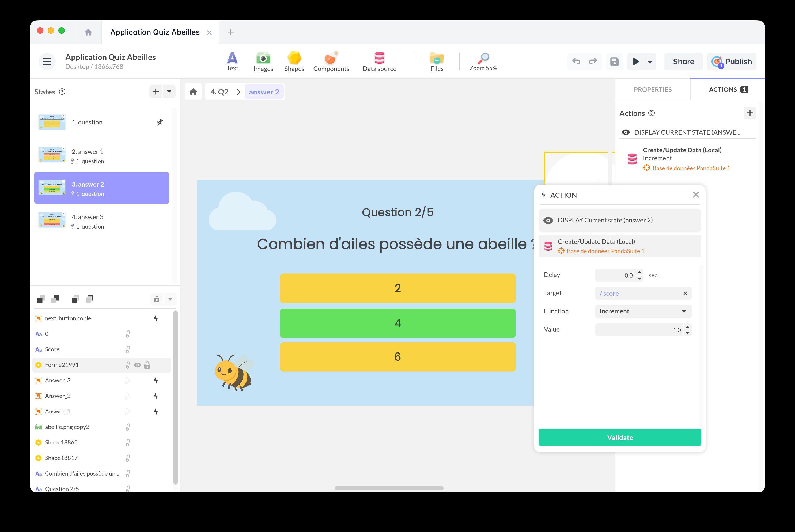This screenshot has height=532, width=795.
Task: Open the Images tool
Action: click(263, 61)
